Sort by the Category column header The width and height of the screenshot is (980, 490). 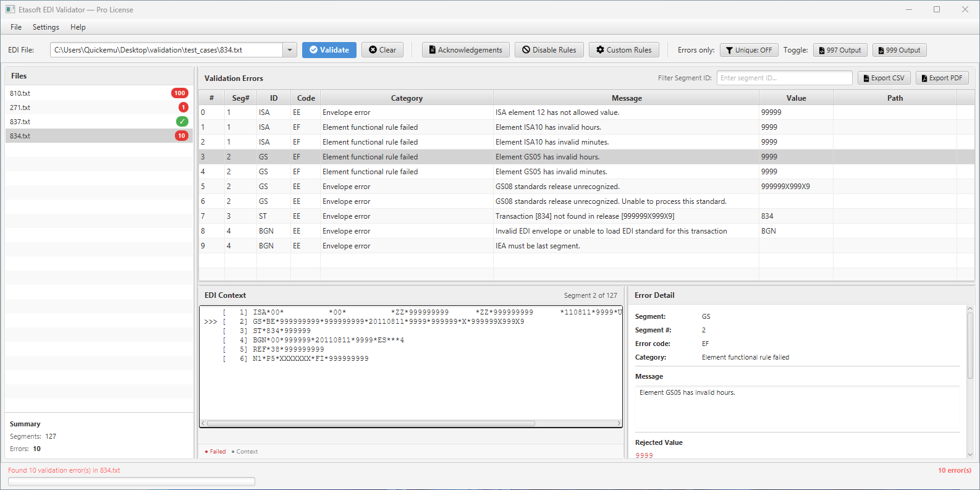[407, 98]
